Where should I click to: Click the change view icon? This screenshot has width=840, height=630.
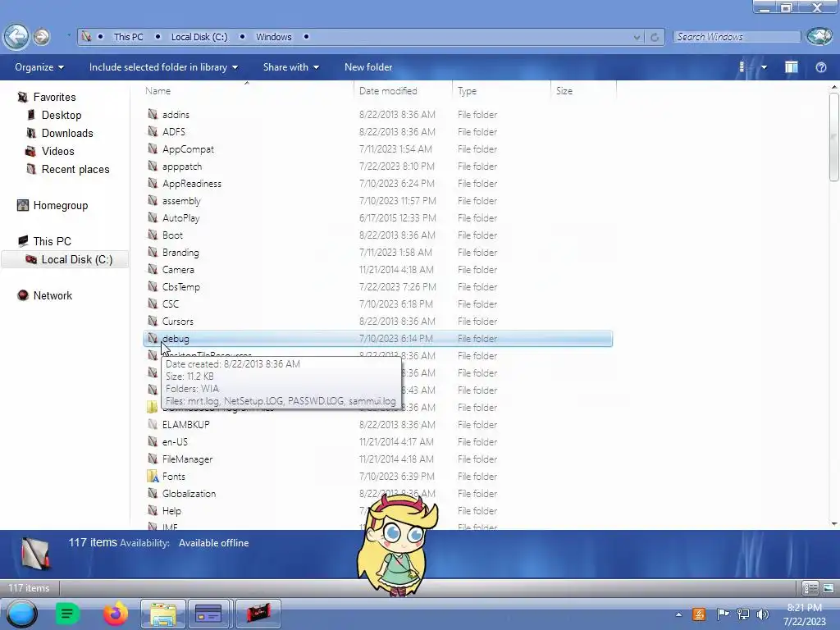point(742,67)
